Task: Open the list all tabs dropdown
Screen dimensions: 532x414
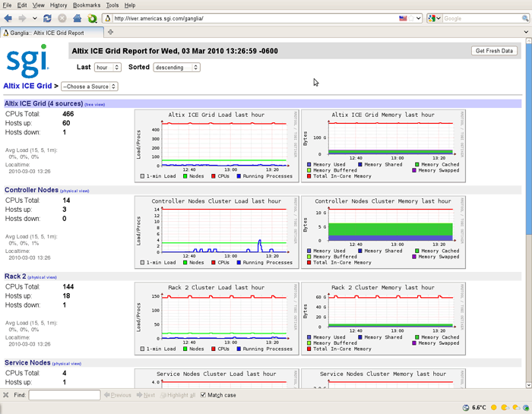Action: (x=526, y=32)
